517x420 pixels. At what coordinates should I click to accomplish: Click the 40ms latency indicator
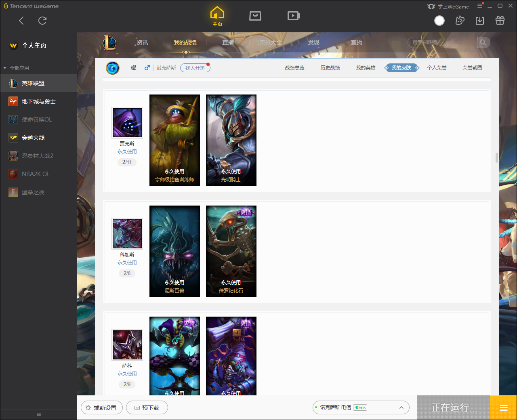pos(360,408)
